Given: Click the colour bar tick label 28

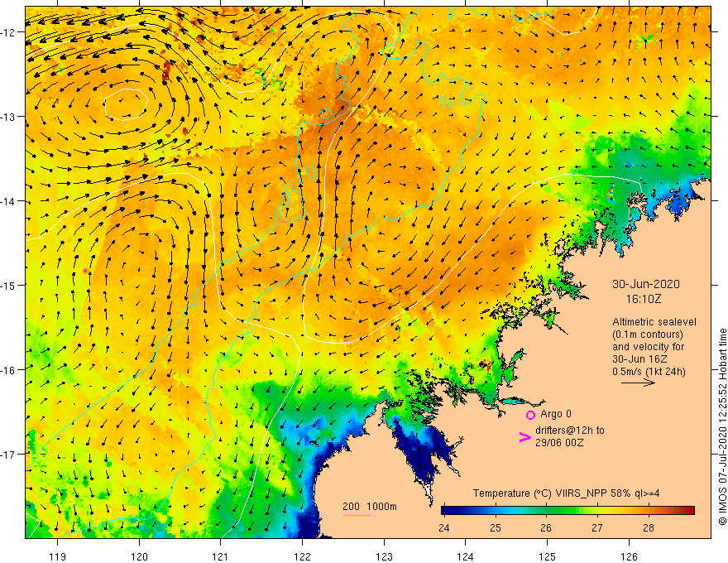Looking at the screenshot, I should (649, 527).
